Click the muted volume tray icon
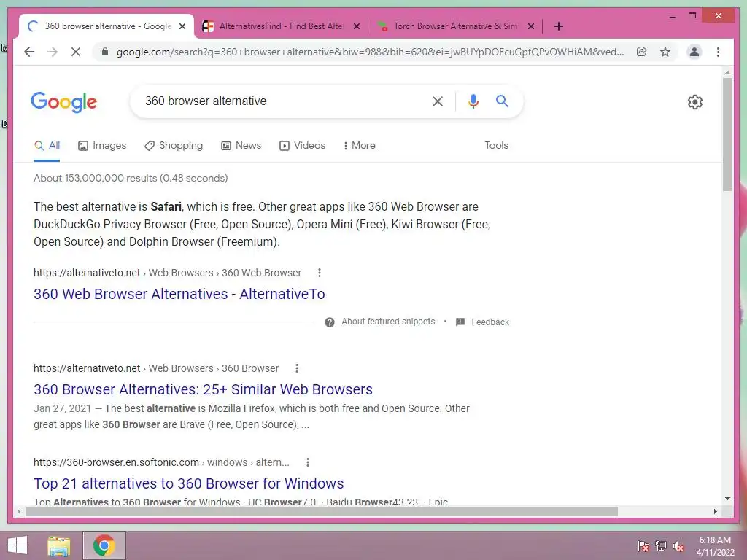The image size is (747, 560). pos(678,546)
